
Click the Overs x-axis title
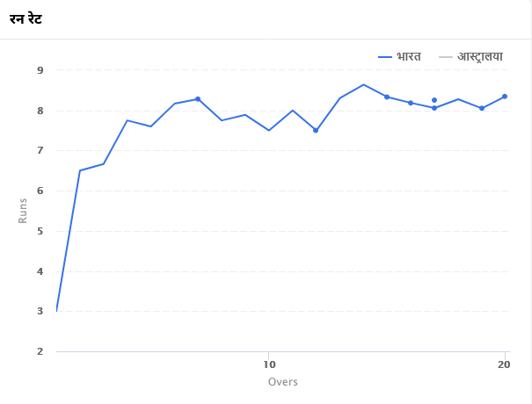[282, 382]
